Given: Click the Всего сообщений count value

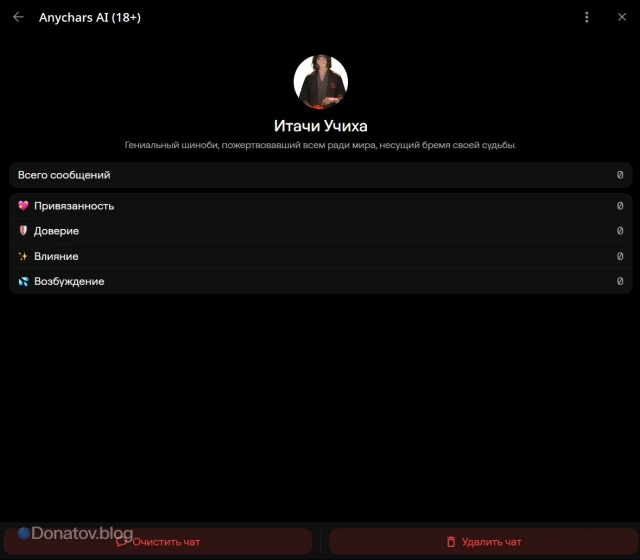Looking at the screenshot, I should [x=620, y=175].
